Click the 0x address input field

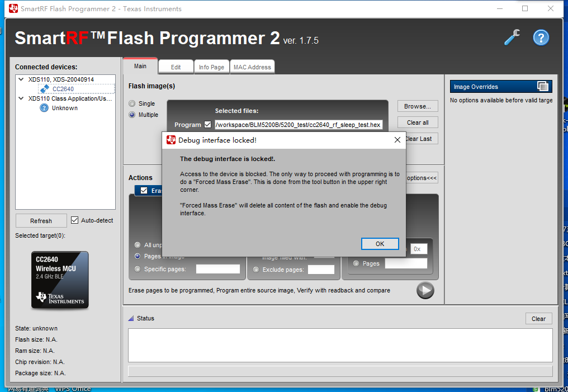pyautogui.click(x=419, y=249)
